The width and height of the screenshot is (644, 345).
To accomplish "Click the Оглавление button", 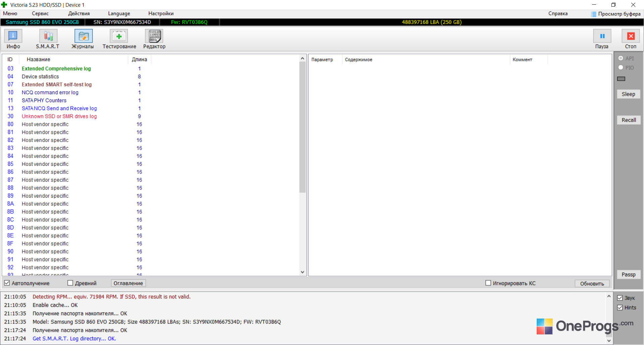I will (x=128, y=283).
